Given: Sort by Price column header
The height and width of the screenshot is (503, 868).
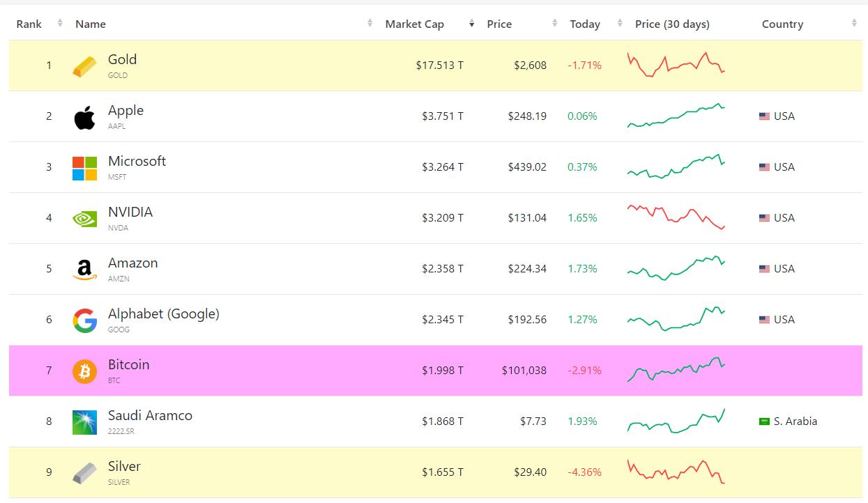Looking at the screenshot, I should tap(499, 24).
